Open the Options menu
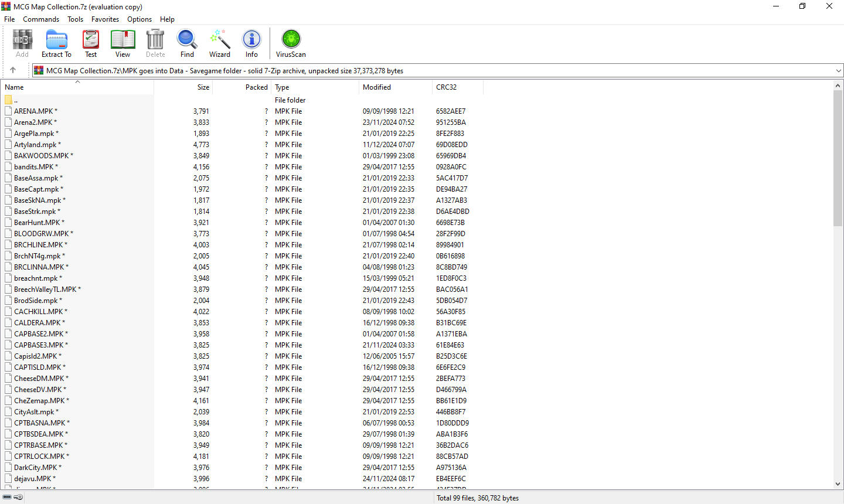This screenshot has height=504, width=844. click(x=139, y=19)
